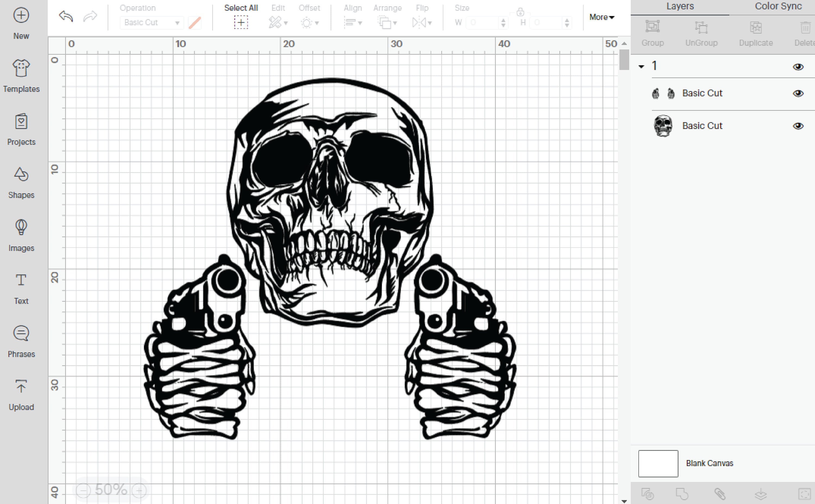Viewport: 815px width, 504px height.
Task: Open the operation color swatch picker
Action: click(x=195, y=22)
